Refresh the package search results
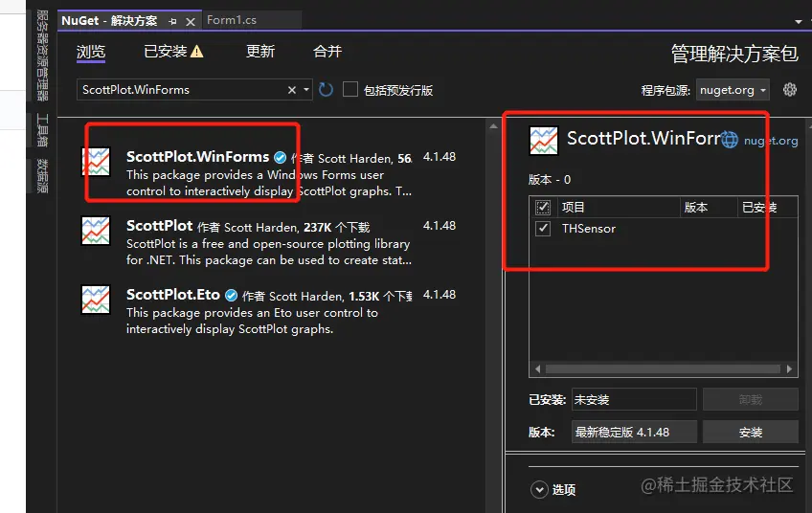 point(326,90)
